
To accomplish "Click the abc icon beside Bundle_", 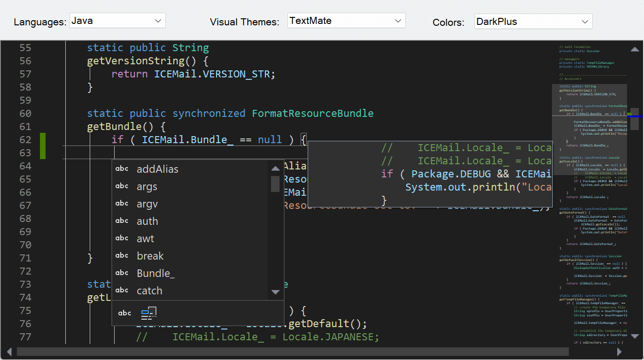I will (122, 273).
